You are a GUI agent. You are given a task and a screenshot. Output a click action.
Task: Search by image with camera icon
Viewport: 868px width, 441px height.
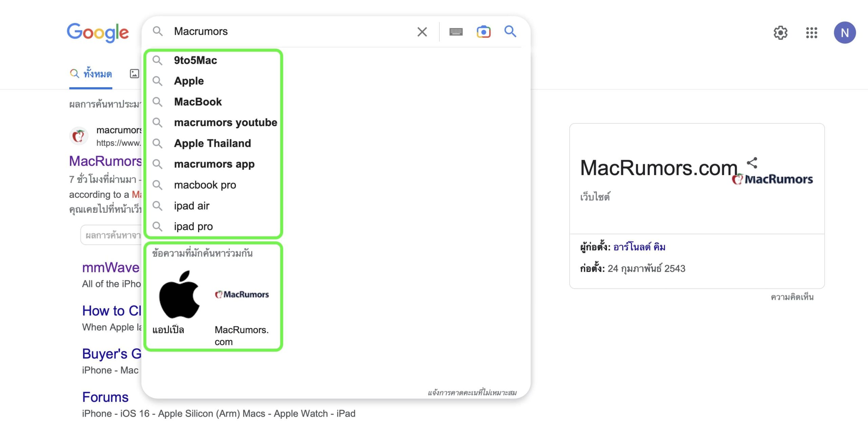[484, 32]
